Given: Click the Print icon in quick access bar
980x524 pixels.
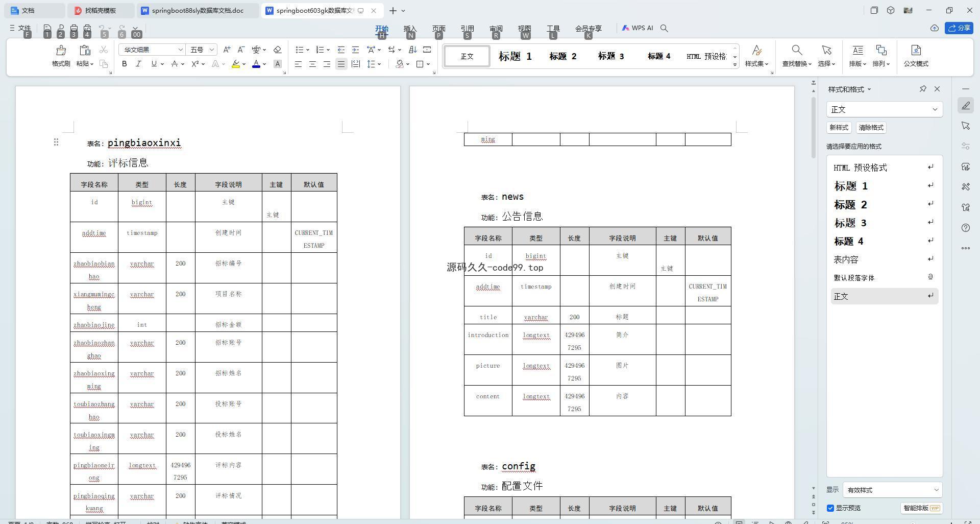Looking at the screenshot, I should coord(73,29).
